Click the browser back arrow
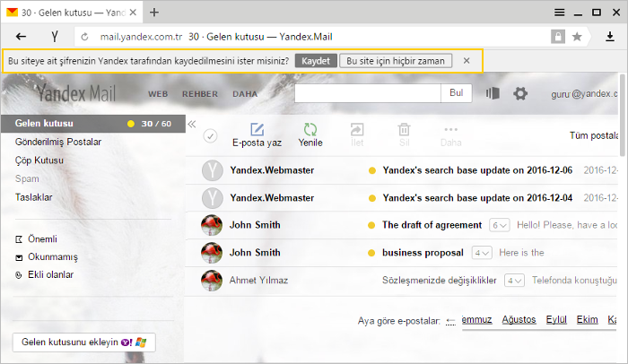The height and width of the screenshot is (364, 628). 21,37
